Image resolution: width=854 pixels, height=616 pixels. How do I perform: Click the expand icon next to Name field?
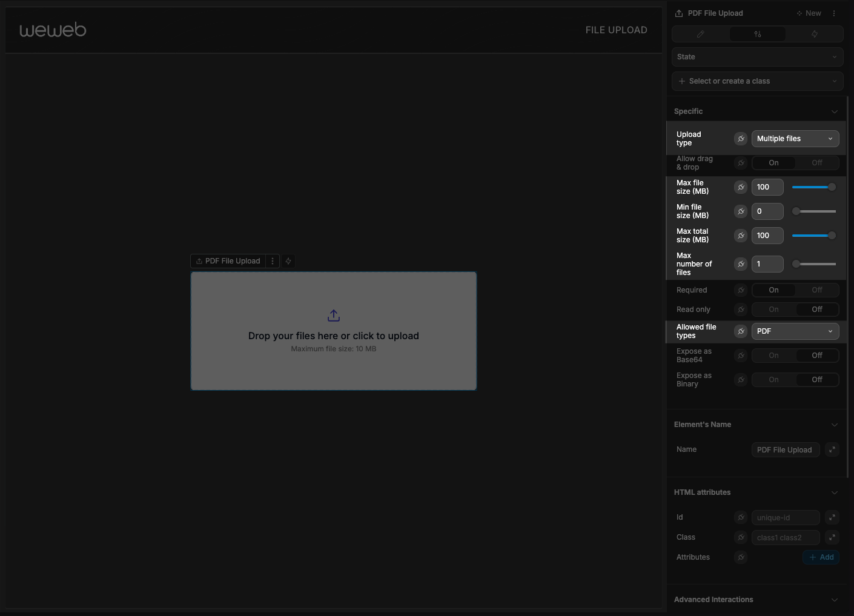[832, 449]
